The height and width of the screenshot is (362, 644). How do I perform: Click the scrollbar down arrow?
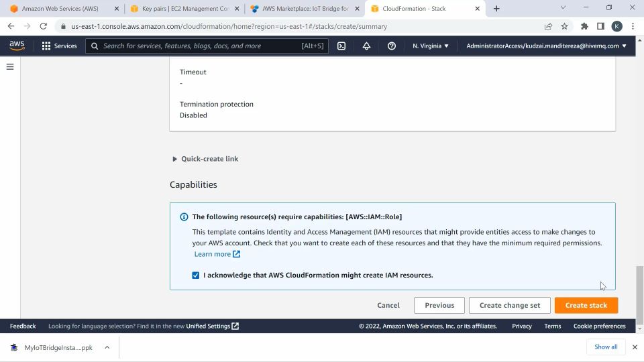pos(639,328)
